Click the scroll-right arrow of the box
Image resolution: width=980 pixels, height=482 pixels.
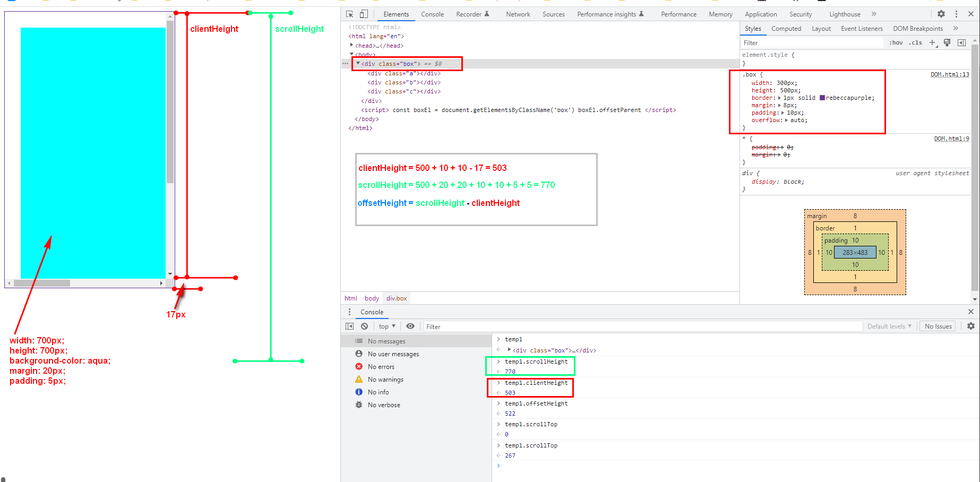[x=161, y=283]
